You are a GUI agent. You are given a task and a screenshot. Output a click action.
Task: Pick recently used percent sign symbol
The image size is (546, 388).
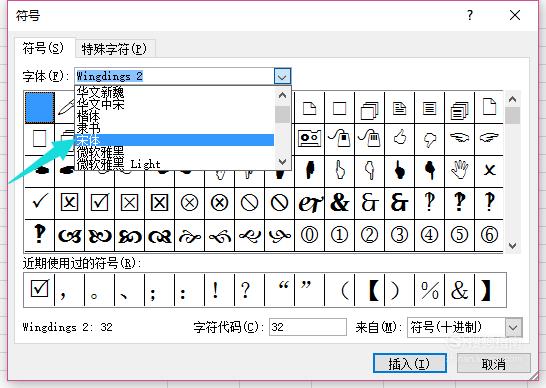click(x=429, y=290)
